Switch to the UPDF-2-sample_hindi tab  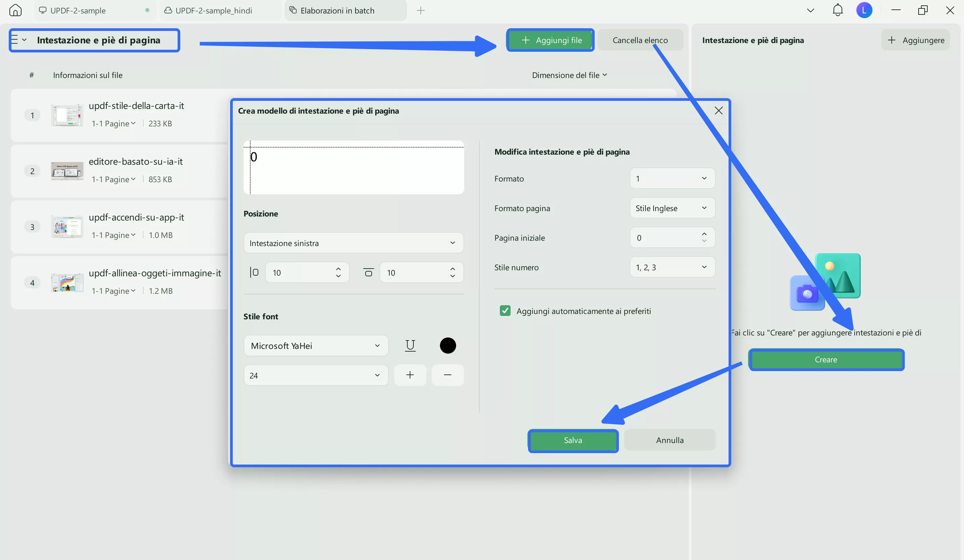[214, 10]
